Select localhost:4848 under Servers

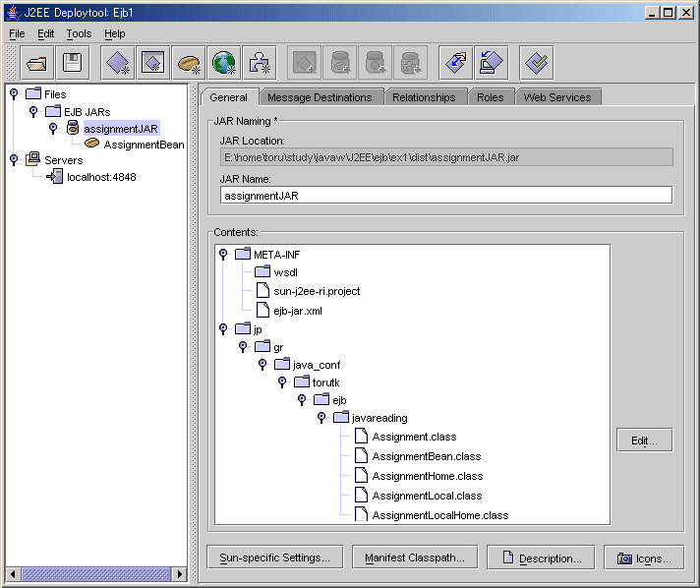pyautogui.click(x=101, y=177)
